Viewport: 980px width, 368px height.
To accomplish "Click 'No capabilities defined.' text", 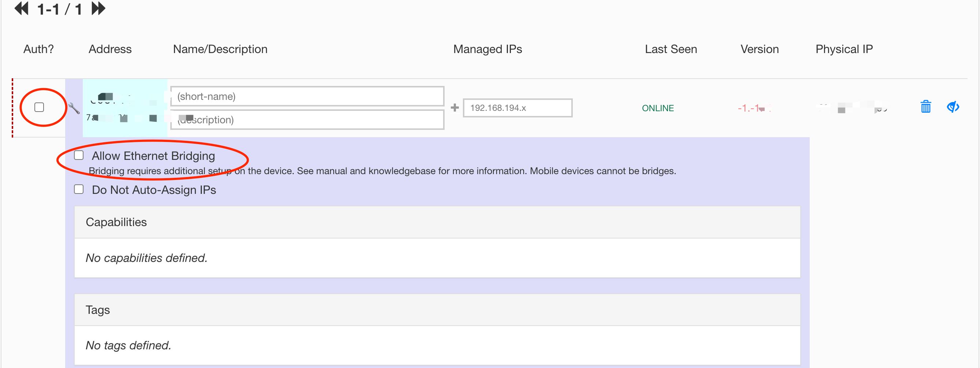I will (146, 258).
